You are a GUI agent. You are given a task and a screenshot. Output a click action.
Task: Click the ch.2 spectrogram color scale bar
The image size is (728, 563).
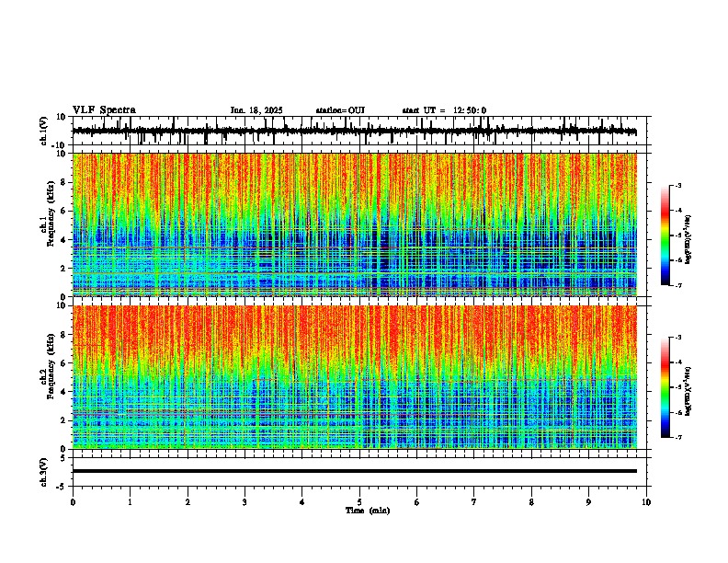(665, 387)
